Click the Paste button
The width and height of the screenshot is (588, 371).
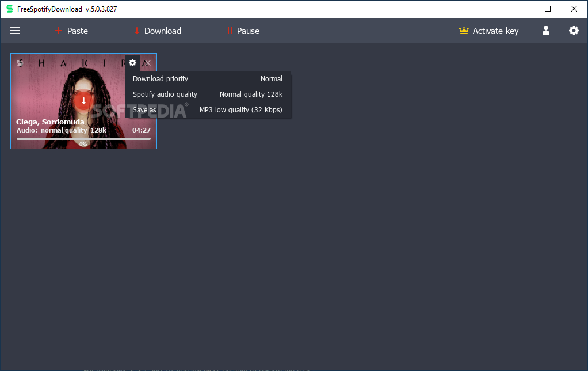(x=71, y=31)
